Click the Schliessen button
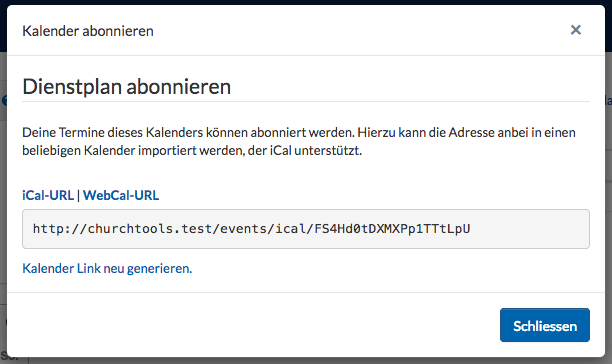 click(x=545, y=325)
